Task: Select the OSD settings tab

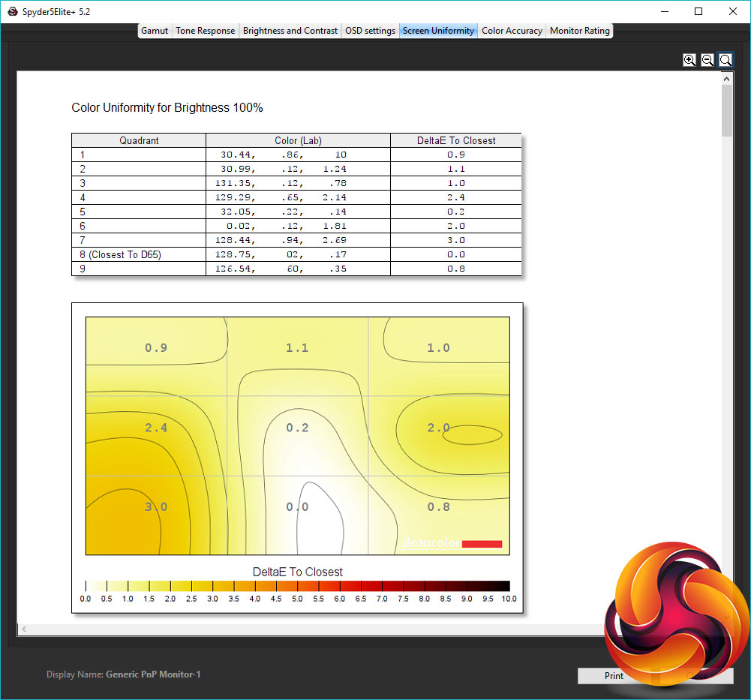Action: (370, 31)
